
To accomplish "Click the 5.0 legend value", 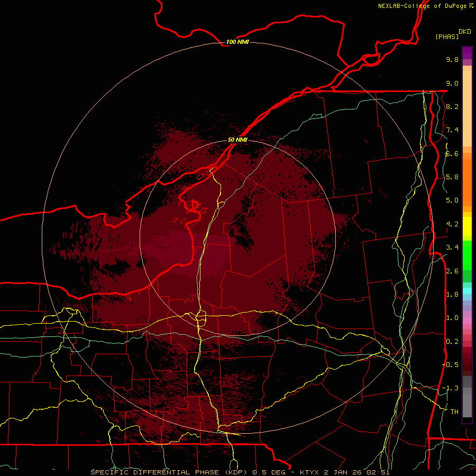I will [x=452, y=200].
